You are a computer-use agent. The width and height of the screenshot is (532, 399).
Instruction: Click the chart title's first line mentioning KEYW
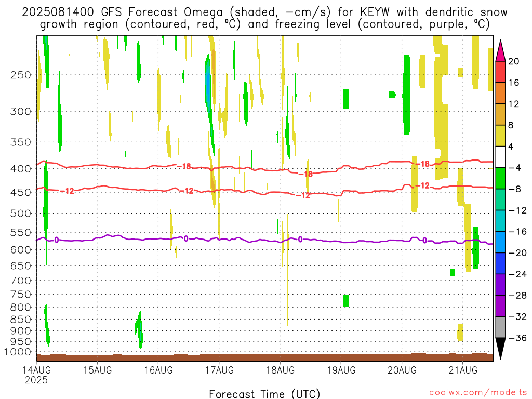coord(264,12)
